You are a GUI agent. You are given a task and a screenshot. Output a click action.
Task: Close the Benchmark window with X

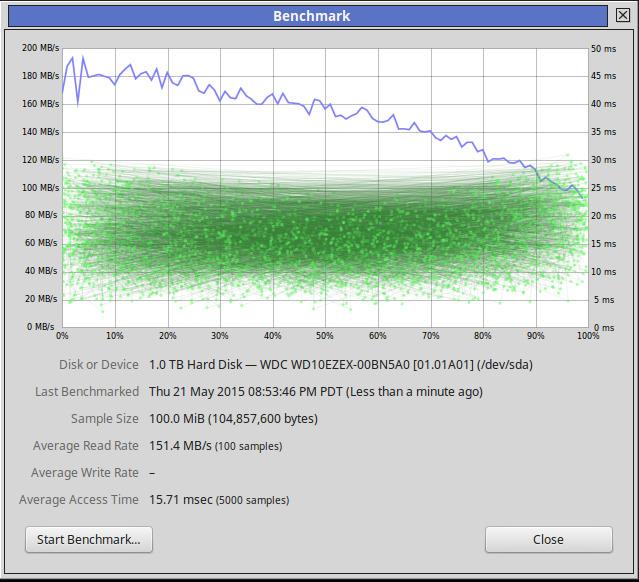point(622,15)
